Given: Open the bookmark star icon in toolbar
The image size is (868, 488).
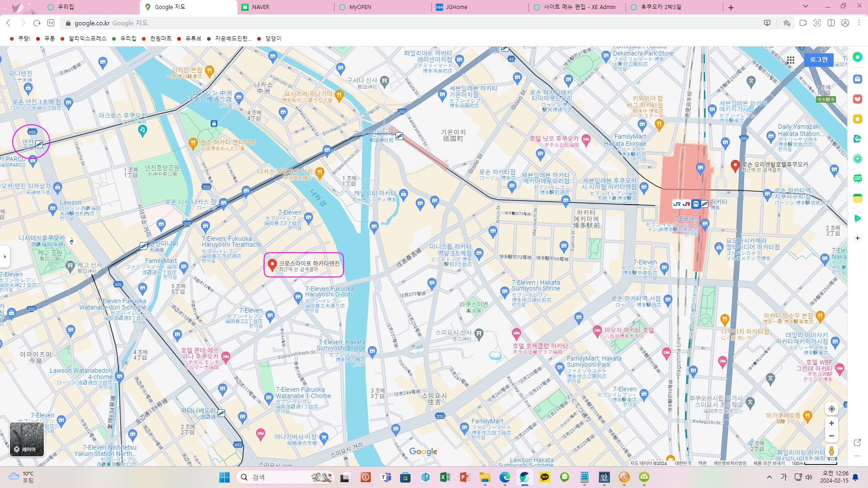Looking at the screenshot, I should (x=787, y=23).
